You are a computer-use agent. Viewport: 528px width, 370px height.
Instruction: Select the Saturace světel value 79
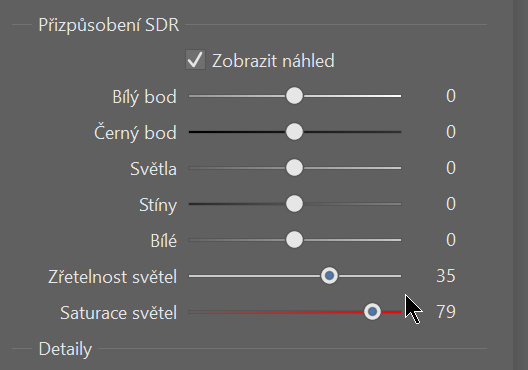pyautogui.click(x=446, y=312)
